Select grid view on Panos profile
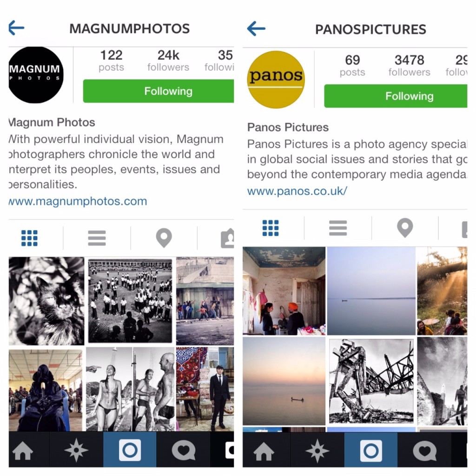476x476 pixels. click(271, 228)
